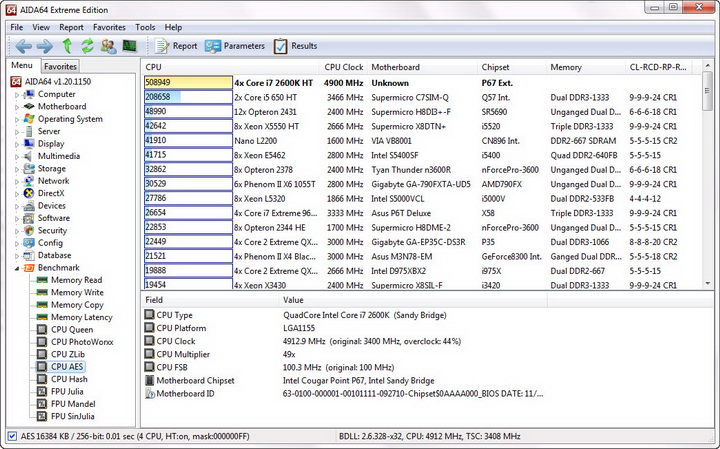
Task: Expand the Database tree node
Action: (x=17, y=256)
